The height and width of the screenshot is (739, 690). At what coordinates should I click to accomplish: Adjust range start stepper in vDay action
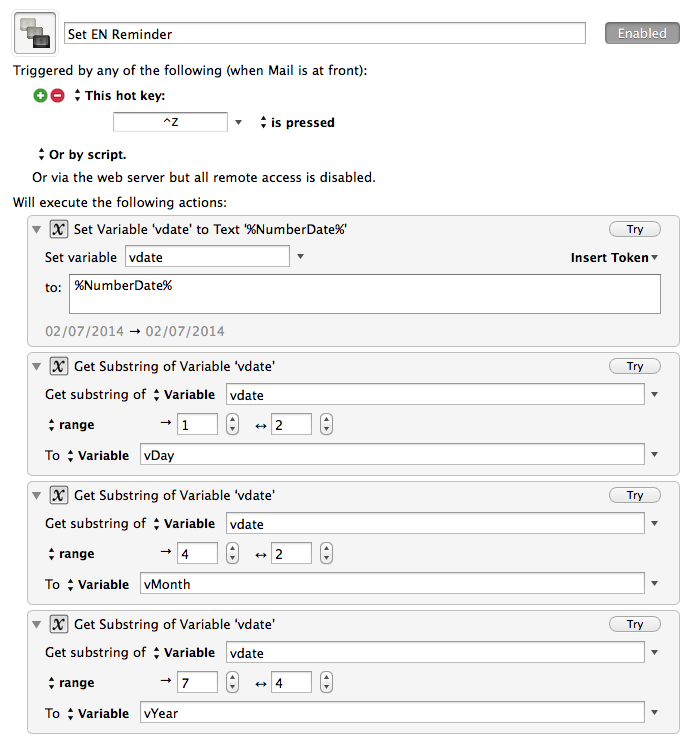coord(232,424)
